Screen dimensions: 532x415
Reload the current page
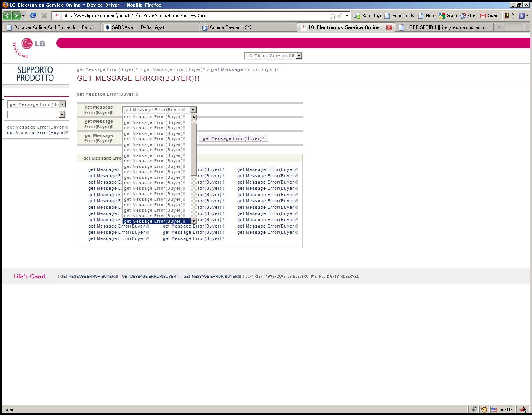click(x=33, y=16)
